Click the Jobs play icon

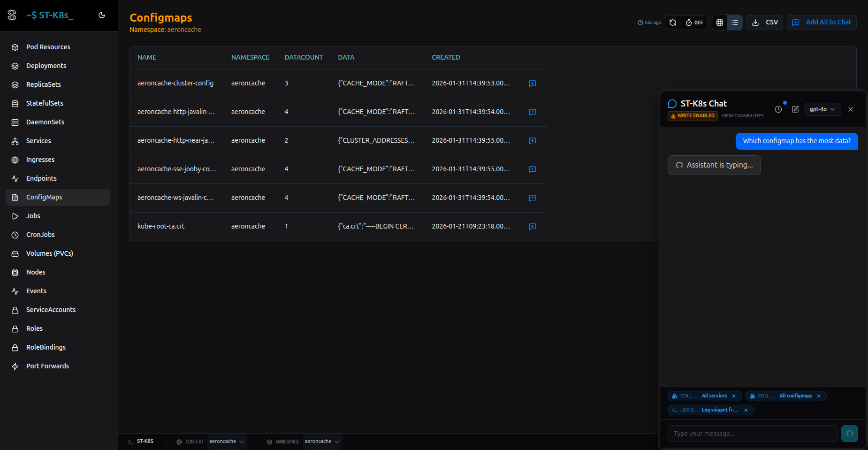coord(15,216)
